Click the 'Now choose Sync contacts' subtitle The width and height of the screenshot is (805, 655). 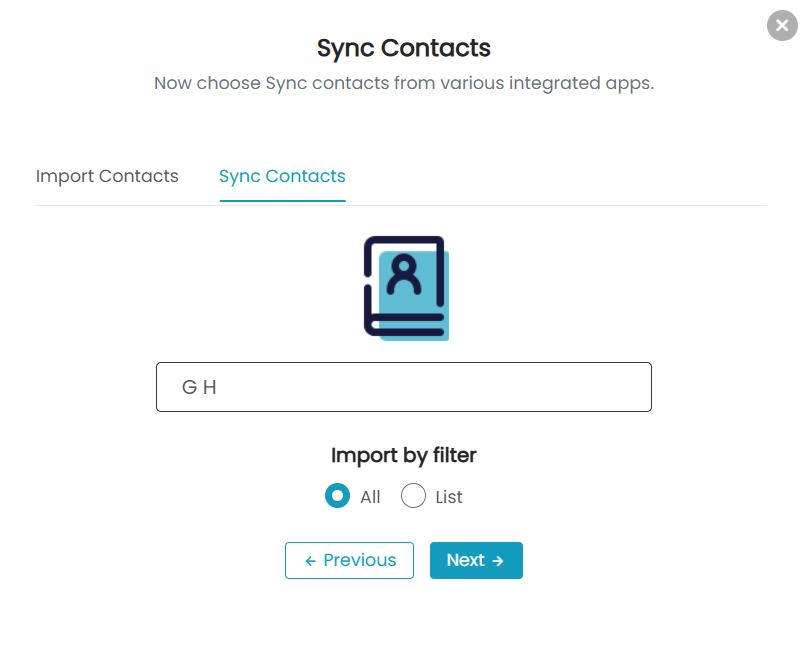(404, 83)
